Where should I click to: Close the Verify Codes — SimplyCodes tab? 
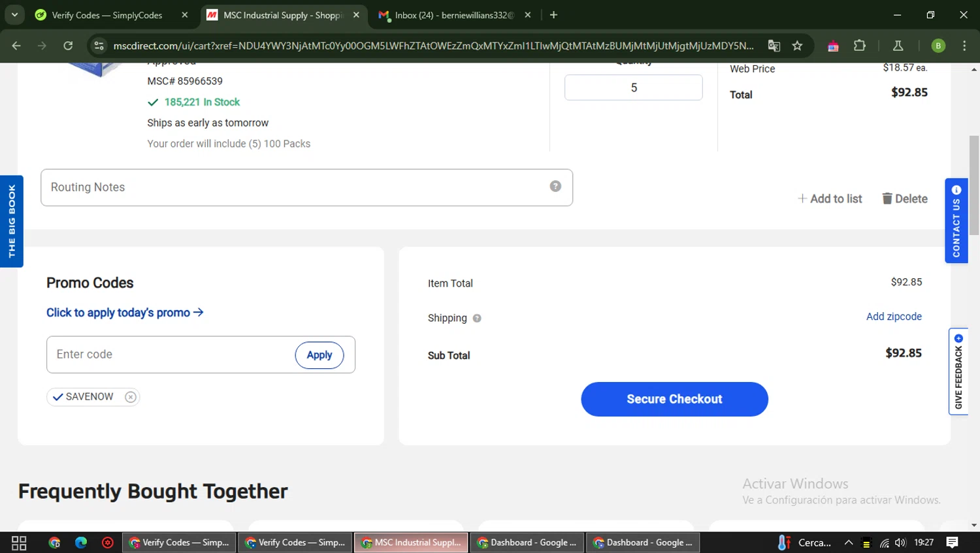coord(185,15)
